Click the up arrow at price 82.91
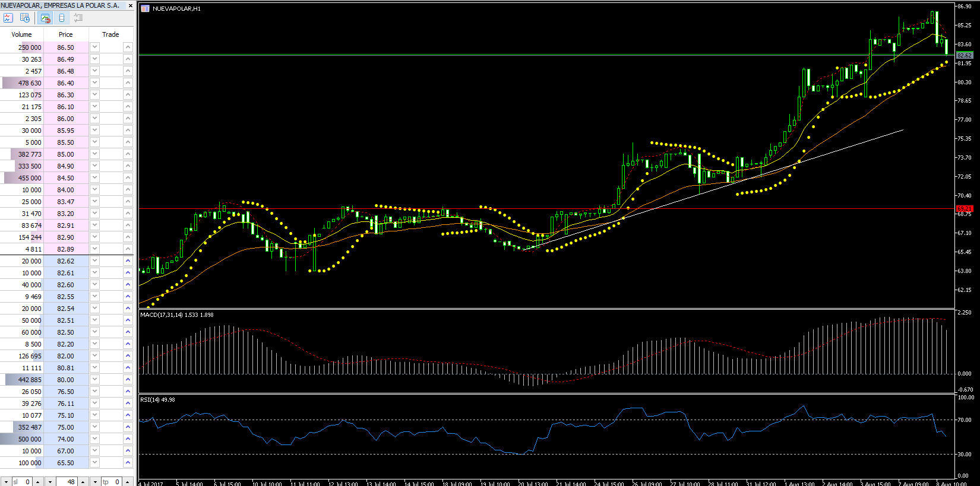The image size is (980, 486). (128, 225)
